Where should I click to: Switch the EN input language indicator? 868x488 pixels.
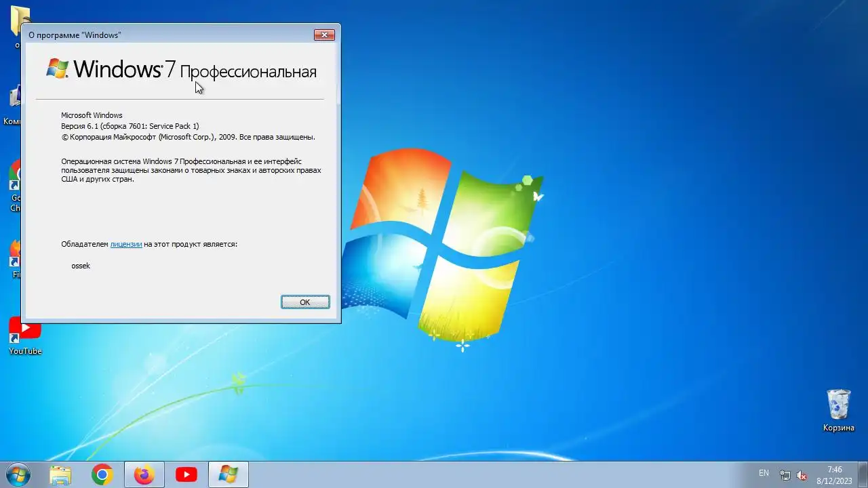pyautogui.click(x=764, y=473)
